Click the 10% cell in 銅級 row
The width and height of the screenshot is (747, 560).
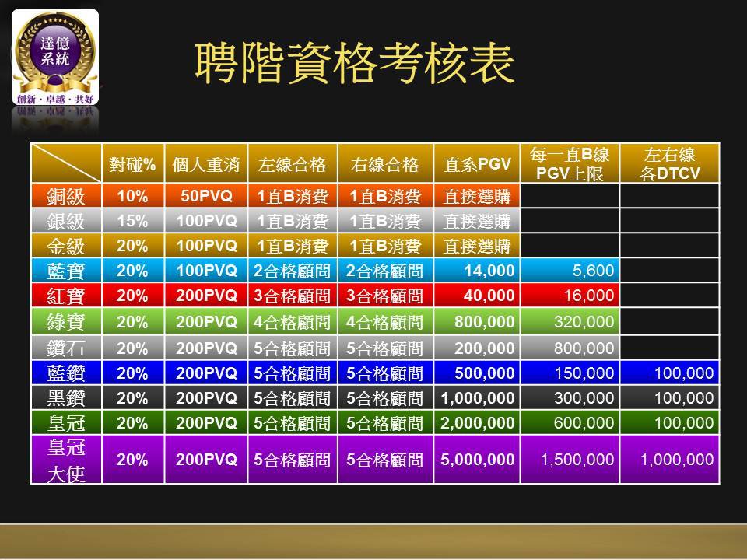pos(132,196)
